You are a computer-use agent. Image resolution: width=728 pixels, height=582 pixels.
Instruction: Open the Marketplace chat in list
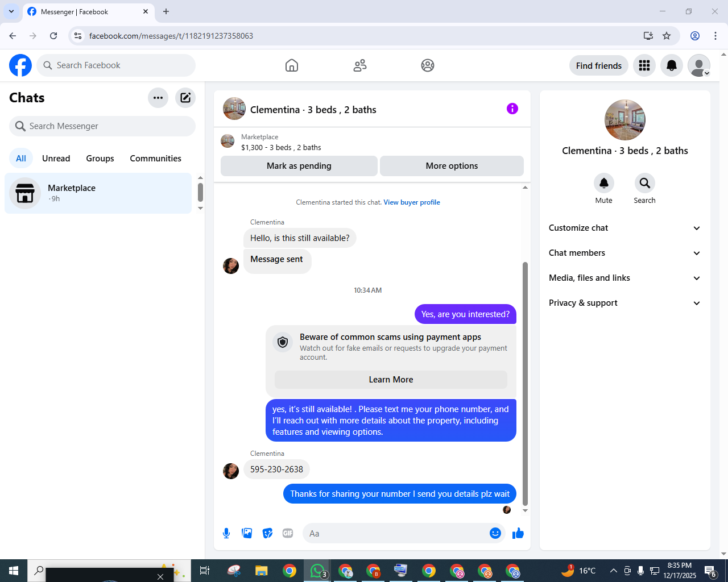(x=98, y=193)
